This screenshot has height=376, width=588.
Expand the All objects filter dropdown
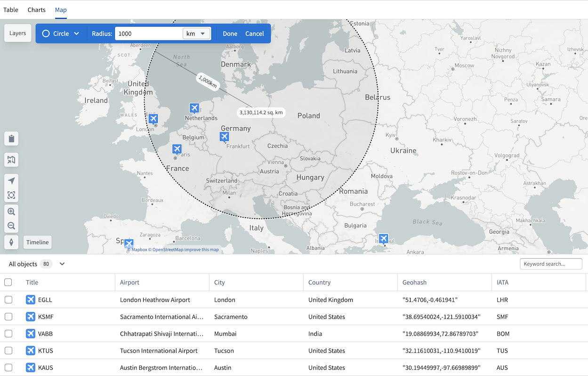(62, 264)
